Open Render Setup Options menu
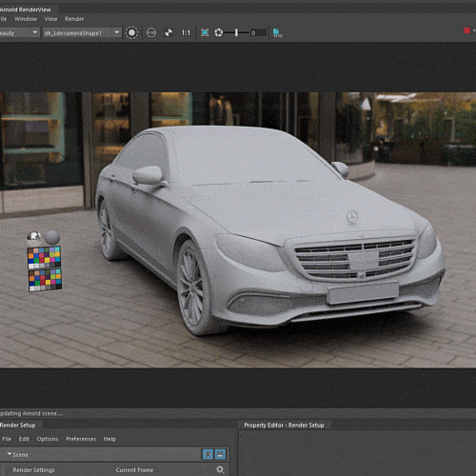Screen dimensions: 476x476 pos(48,439)
